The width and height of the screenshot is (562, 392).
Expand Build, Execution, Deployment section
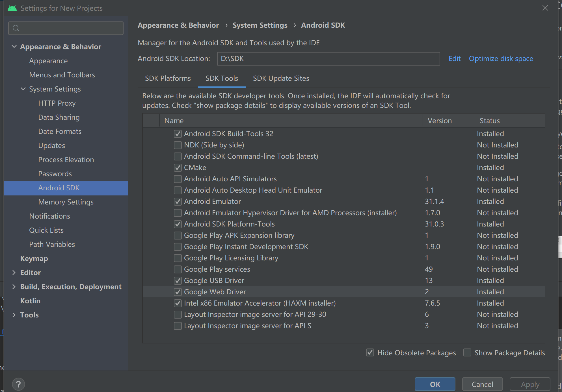click(14, 286)
